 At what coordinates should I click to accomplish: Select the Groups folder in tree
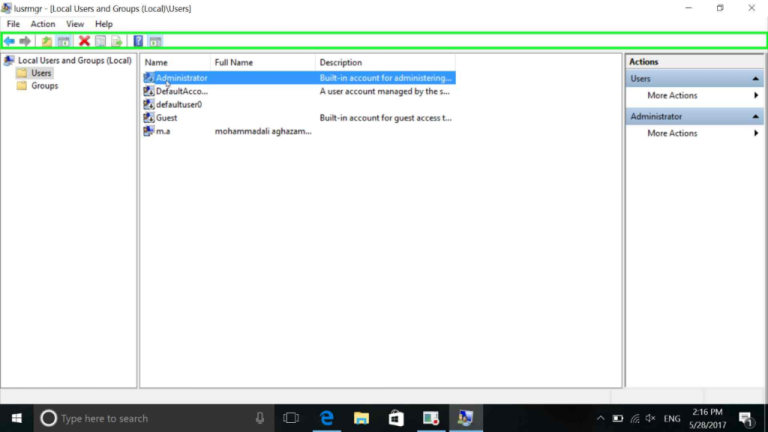click(44, 86)
